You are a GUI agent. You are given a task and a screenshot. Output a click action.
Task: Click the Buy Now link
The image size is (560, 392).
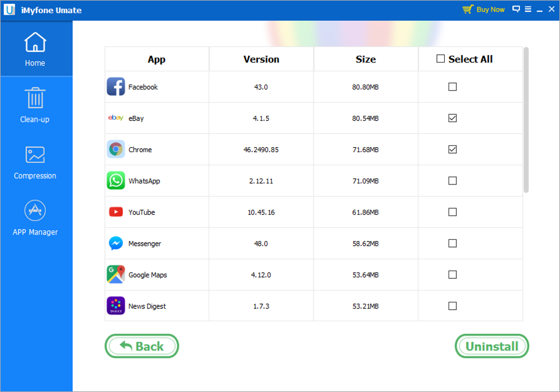click(x=484, y=9)
